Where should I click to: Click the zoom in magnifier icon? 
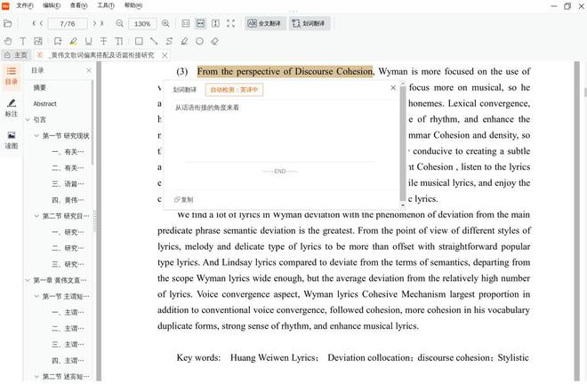166,23
